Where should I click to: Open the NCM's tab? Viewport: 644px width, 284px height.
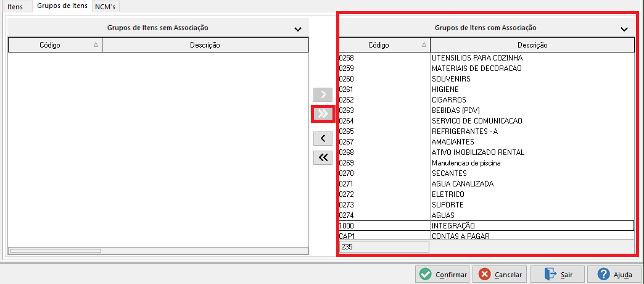tap(105, 7)
